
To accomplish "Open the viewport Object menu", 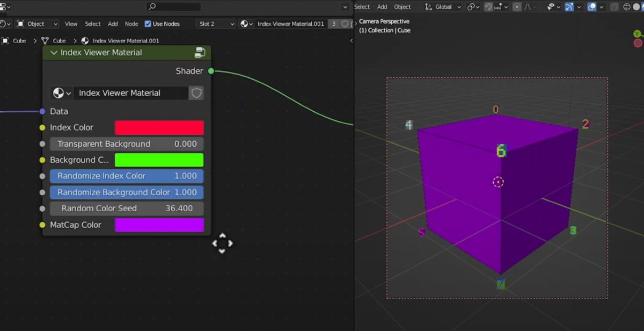I will 402,7.
